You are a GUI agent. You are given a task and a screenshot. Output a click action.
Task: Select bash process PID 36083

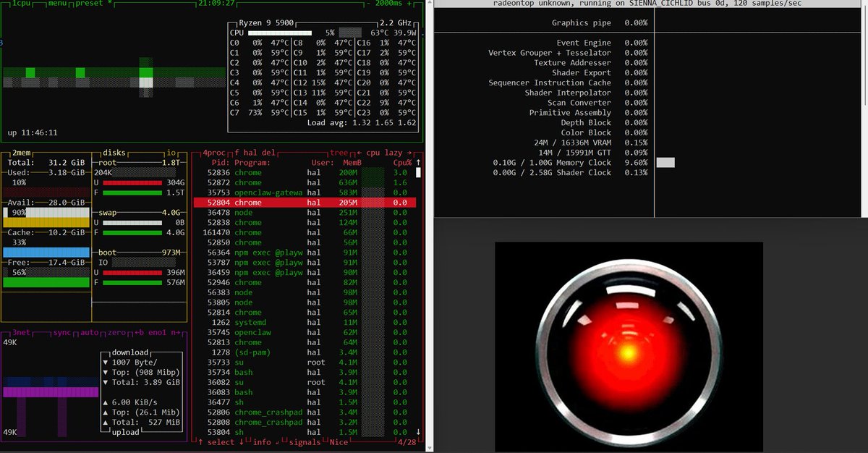(x=305, y=392)
